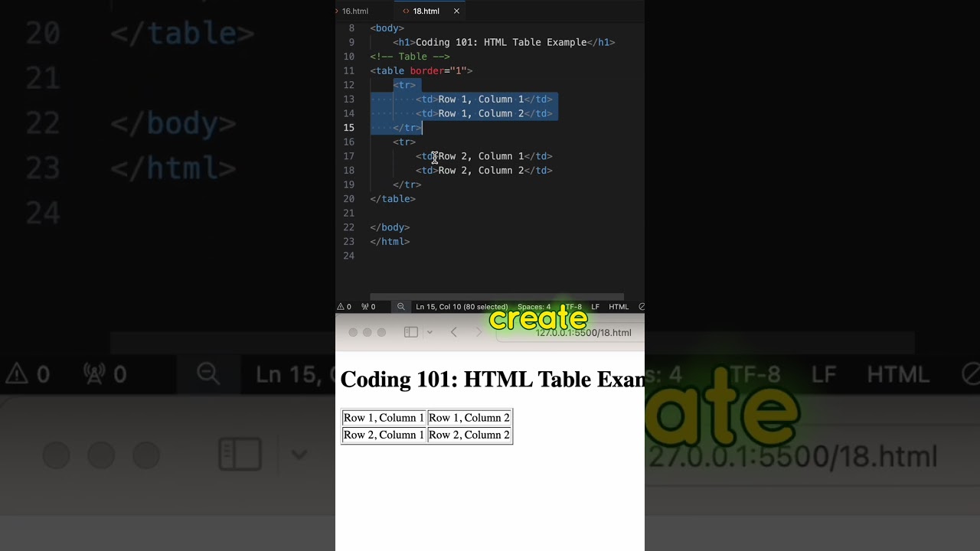Viewport: 980px width, 551px height.
Task: Click rendered table cell 'Row 2, Column 2'
Action: tap(469, 435)
